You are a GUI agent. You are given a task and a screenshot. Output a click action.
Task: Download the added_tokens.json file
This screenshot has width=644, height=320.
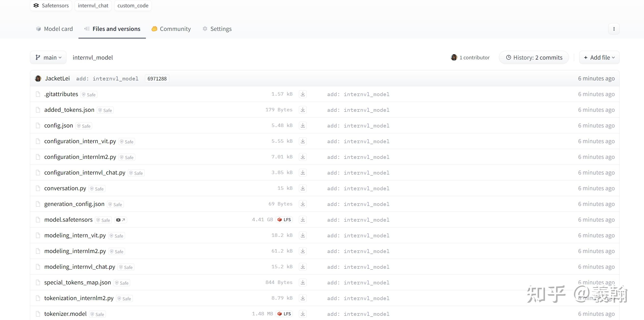pos(303,110)
